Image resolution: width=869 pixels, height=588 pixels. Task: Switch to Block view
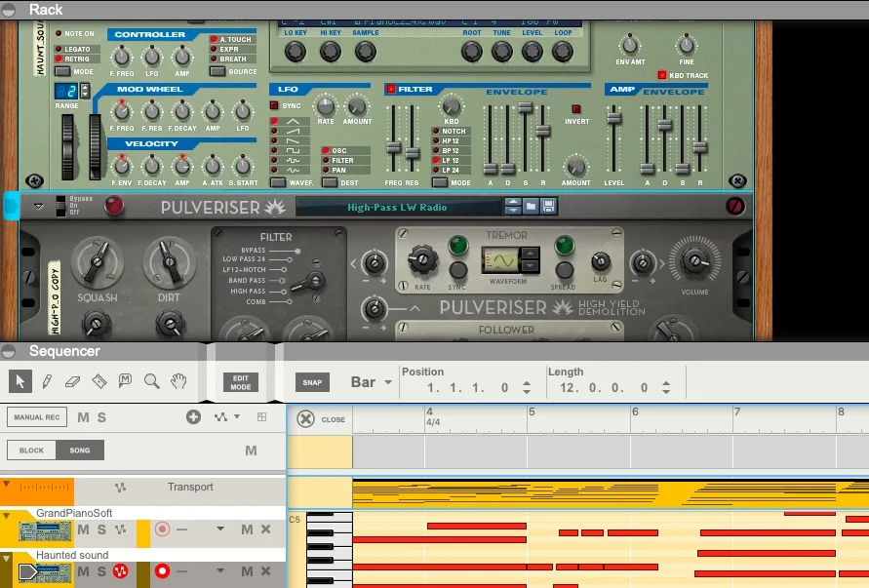[31, 450]
